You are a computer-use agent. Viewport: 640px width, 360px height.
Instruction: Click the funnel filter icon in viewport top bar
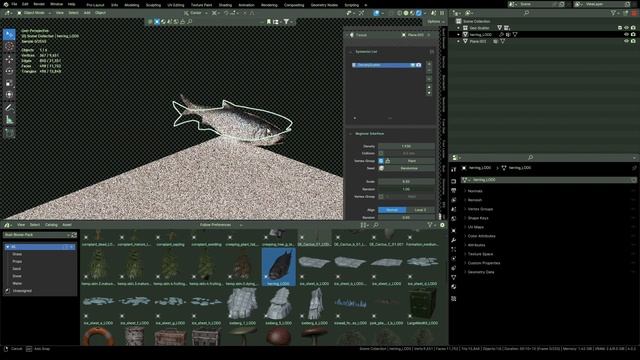pos(287,22)
